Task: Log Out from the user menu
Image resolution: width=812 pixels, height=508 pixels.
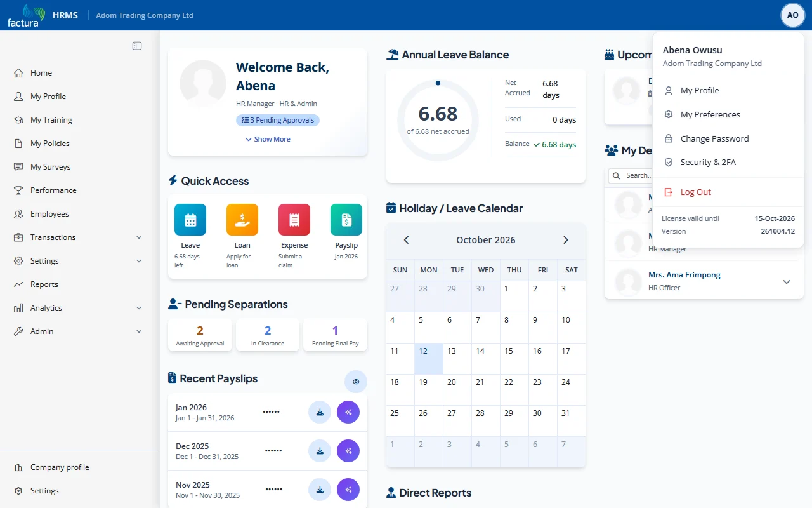Action: [728, 192]
